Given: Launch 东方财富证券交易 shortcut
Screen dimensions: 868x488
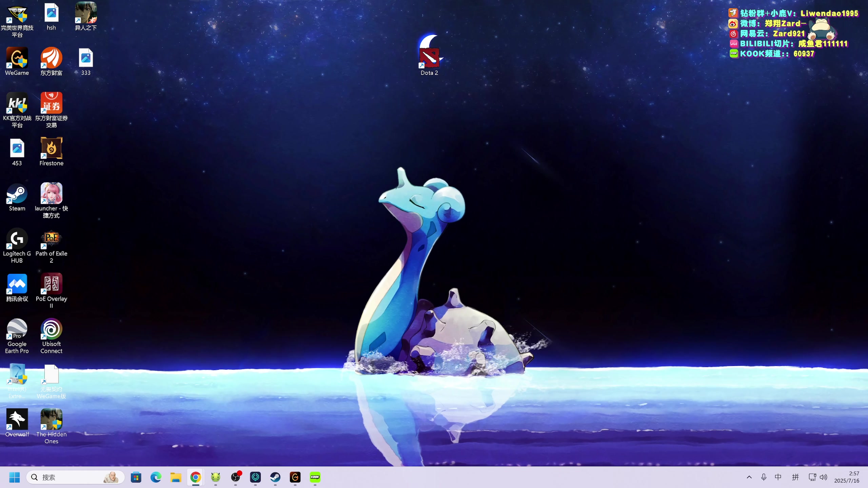Looking at the screenshot, I should 51,110.
